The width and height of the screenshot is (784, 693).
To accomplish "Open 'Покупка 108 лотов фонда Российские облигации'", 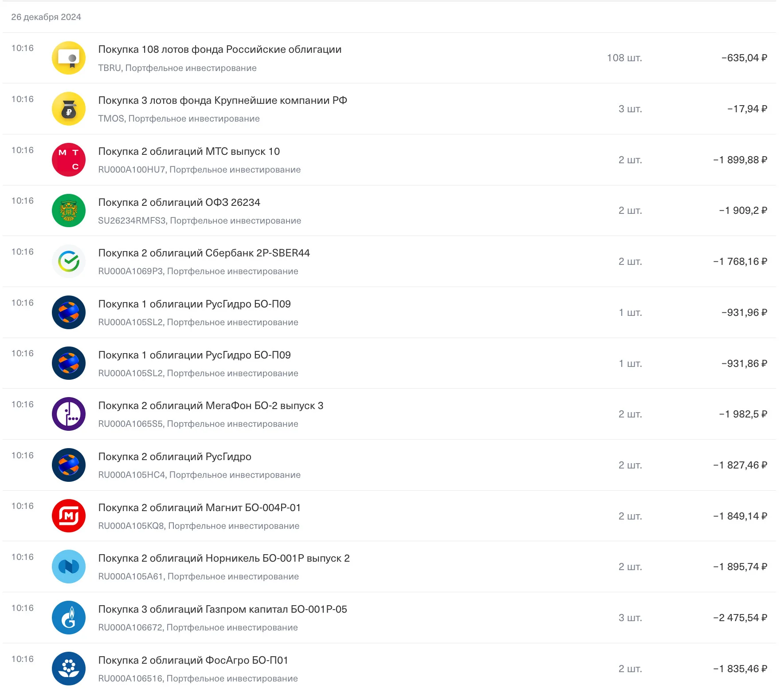I will coord(220,49).
